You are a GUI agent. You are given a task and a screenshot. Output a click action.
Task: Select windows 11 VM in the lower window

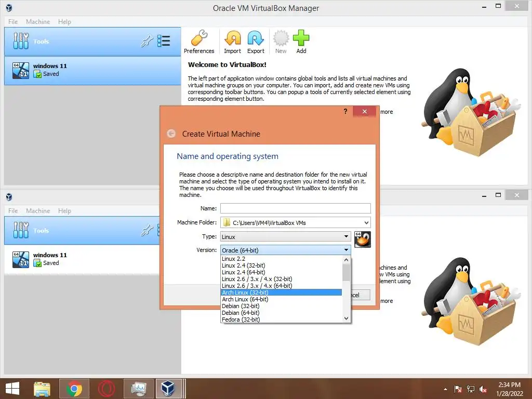pyautogui.click(x=82, y=259)
